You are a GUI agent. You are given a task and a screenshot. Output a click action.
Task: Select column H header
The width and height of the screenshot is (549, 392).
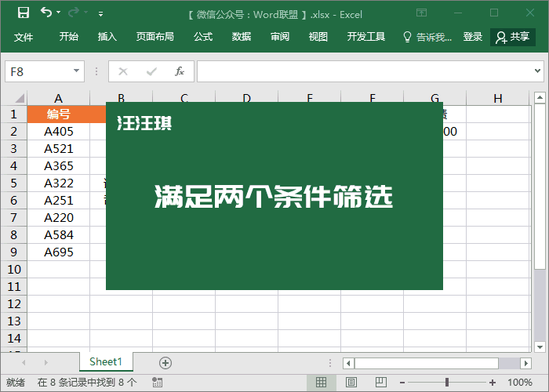click(498, 98)
